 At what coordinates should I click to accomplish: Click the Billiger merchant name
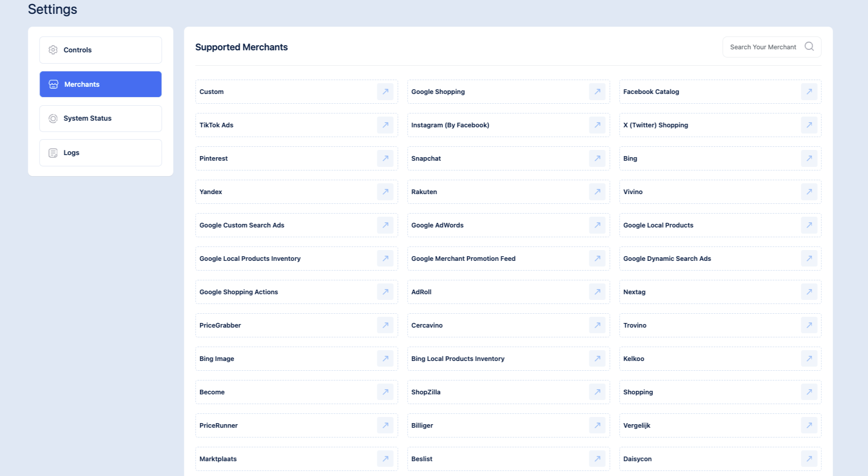tap(422, 426)
